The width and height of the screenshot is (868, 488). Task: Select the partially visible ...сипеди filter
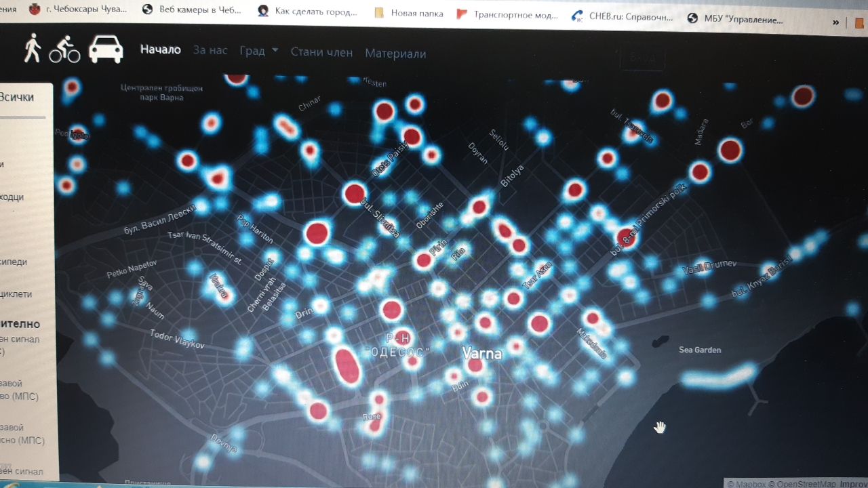click(14, 261)
